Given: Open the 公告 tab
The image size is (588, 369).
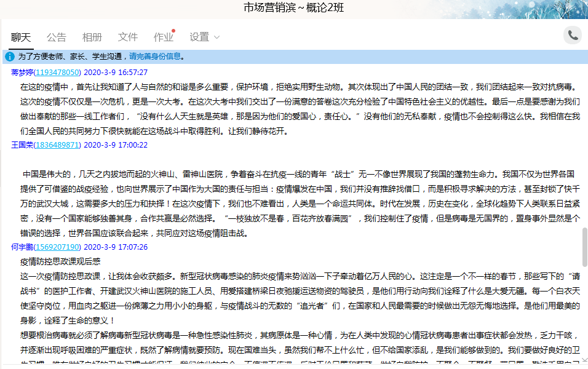Looking at the screenshot, I should coord(57,37).
